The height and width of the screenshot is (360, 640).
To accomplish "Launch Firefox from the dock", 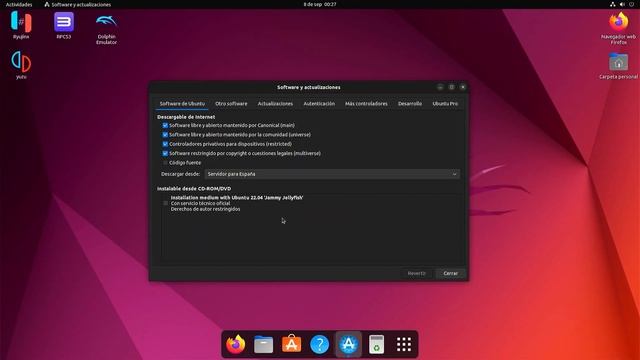I will (x=236, y=344).
